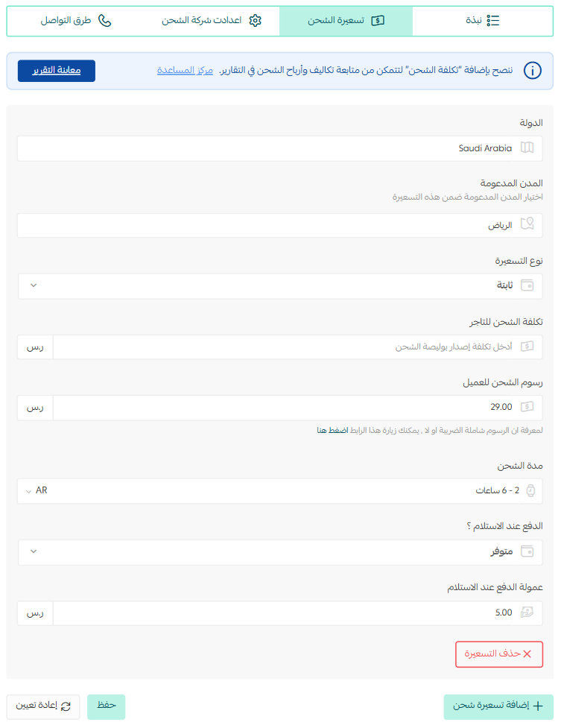The image size is (564, 728).
Task: Go to the طرق التواصل tab
Action: click(76, 20)
